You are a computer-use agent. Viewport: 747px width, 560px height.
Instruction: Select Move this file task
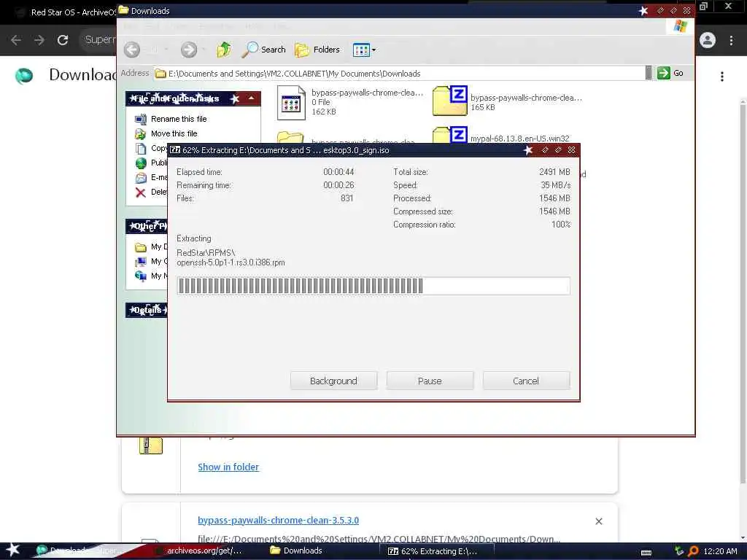pos(174,134)
